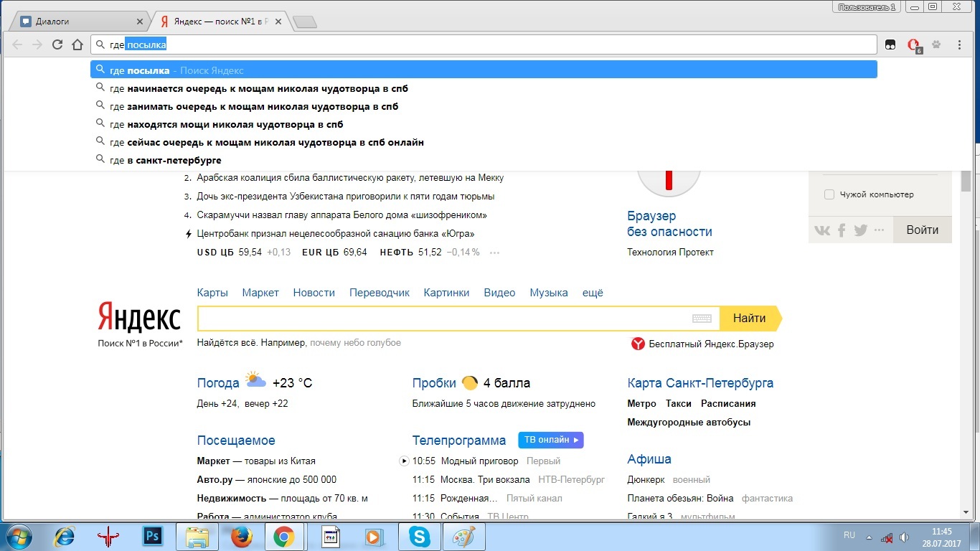Tick the "Чужой компьютер" checkbox
The width and height of the screenshot is (980, 551).
(829, 194)
